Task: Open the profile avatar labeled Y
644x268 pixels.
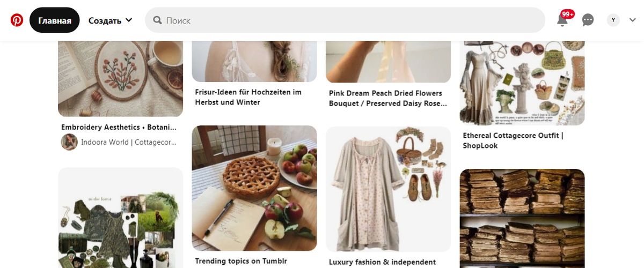Action: coord(613,20)
